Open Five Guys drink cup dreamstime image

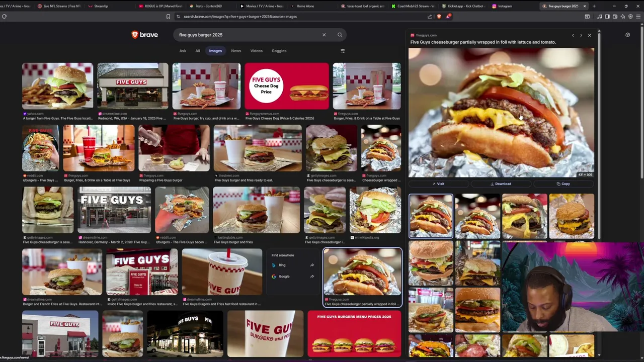(222, 272)
